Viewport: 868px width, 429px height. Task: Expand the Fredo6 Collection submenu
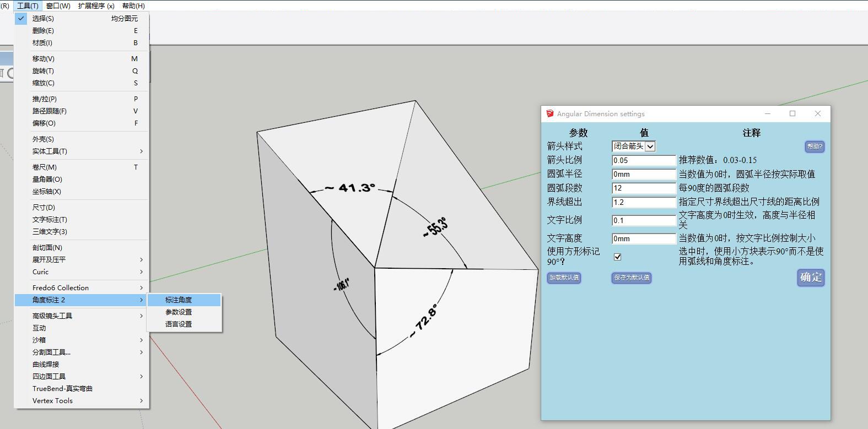coord(82,287)
